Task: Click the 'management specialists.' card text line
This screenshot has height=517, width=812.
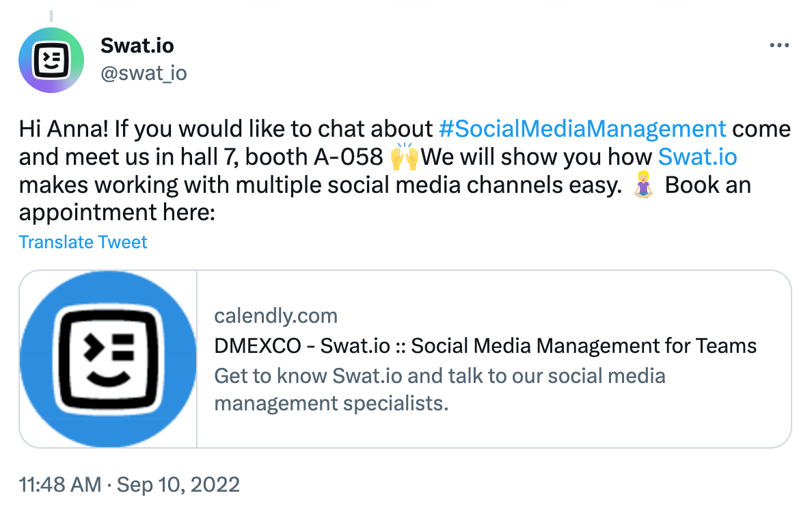Action: pyautogui.click(x=331, y=403)
